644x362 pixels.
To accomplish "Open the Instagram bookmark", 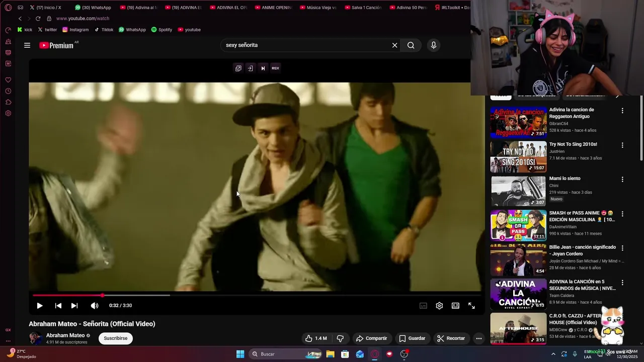I will click(75, 30).
